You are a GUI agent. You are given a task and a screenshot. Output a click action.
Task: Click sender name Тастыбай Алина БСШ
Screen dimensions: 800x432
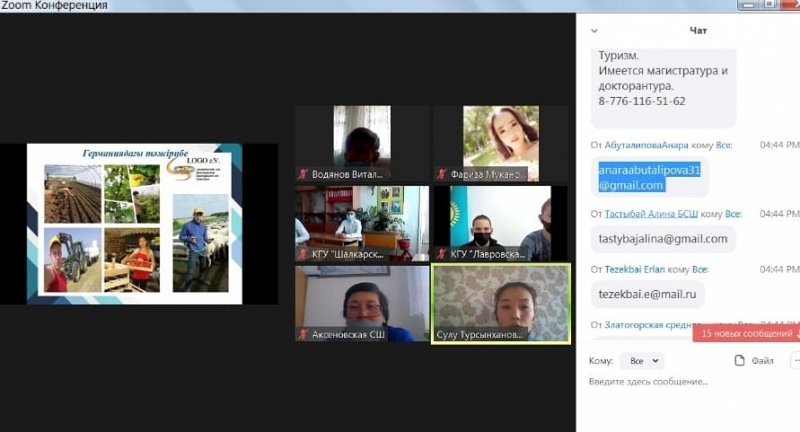coord(652,214)
